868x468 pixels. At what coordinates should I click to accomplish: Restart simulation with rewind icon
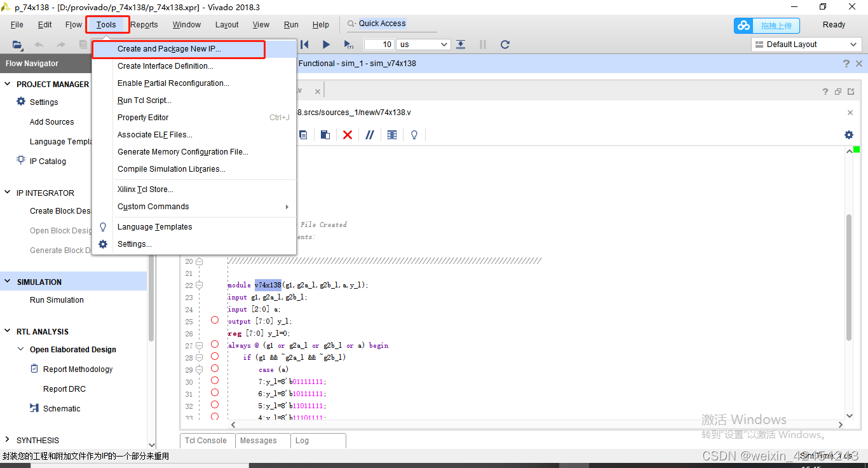pyautogui.click(x=304, y=45)
